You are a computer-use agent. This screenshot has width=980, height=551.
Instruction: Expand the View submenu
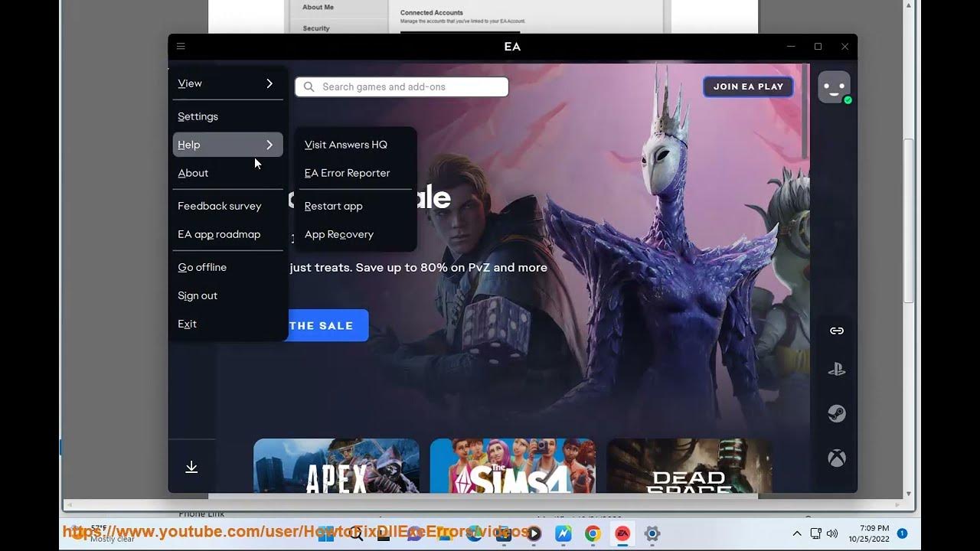pyautogui.click(x=227, y=83)
